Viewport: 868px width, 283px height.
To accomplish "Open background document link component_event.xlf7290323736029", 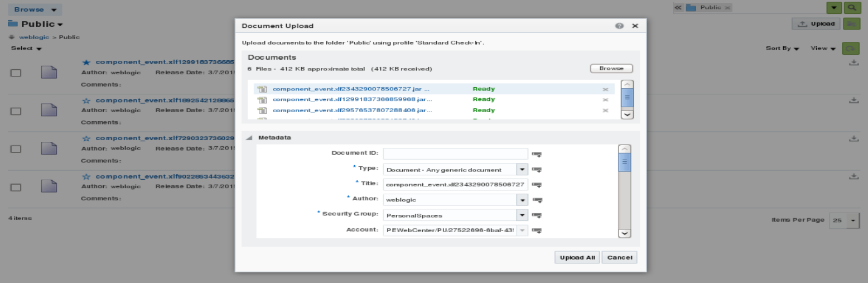I will pyautogui.click(x=165, y=138).
